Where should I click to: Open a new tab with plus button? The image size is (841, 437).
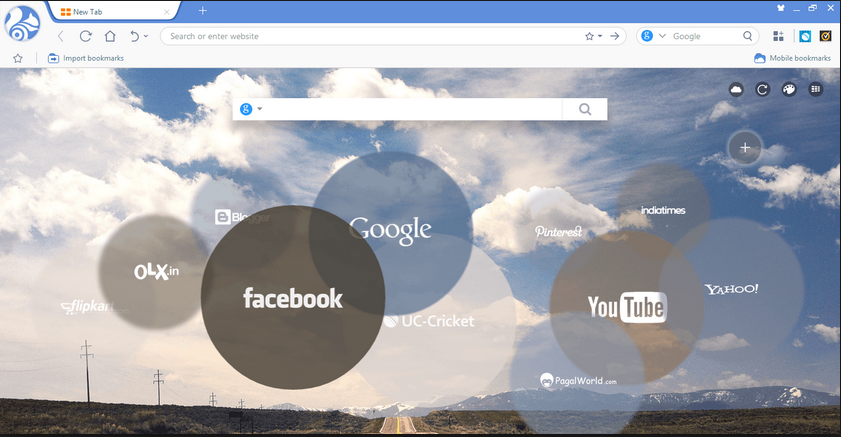point(203,10)
